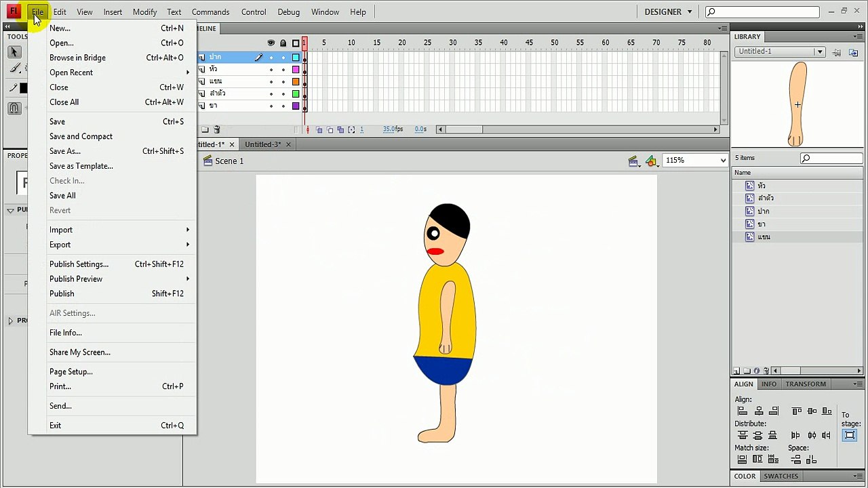Click the New Library panel icon
The height and width of the screenshot is (488, 868).
[854, 52]
